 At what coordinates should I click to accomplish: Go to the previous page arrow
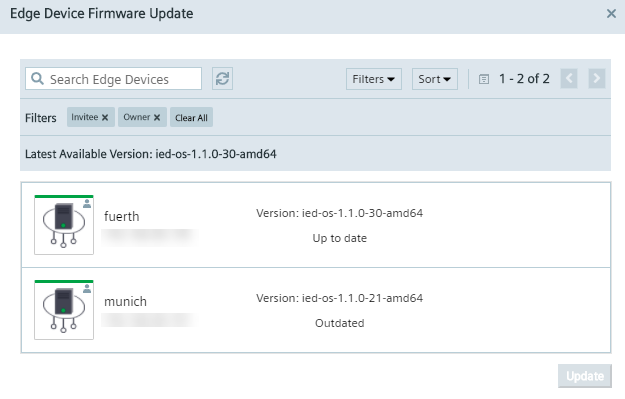[x=569, y=79]
